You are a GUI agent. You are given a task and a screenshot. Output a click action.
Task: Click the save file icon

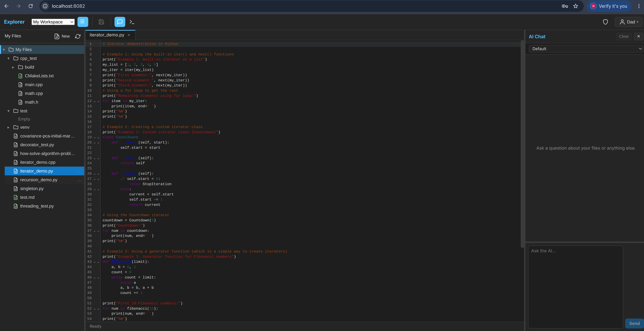tap(101, 22)
